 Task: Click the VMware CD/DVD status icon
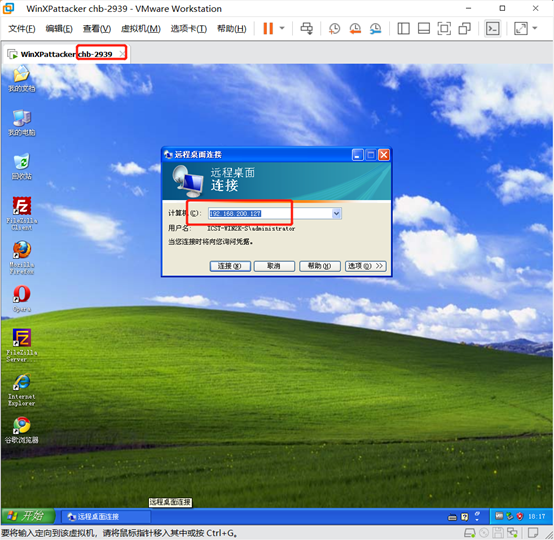pyautogui.click(x=484, y=533)
